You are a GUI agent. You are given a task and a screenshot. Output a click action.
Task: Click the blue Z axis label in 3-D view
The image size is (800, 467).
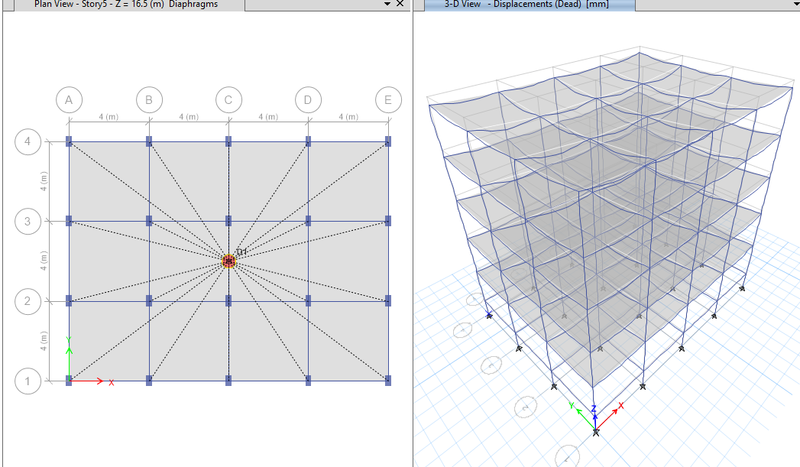(594, 409)
